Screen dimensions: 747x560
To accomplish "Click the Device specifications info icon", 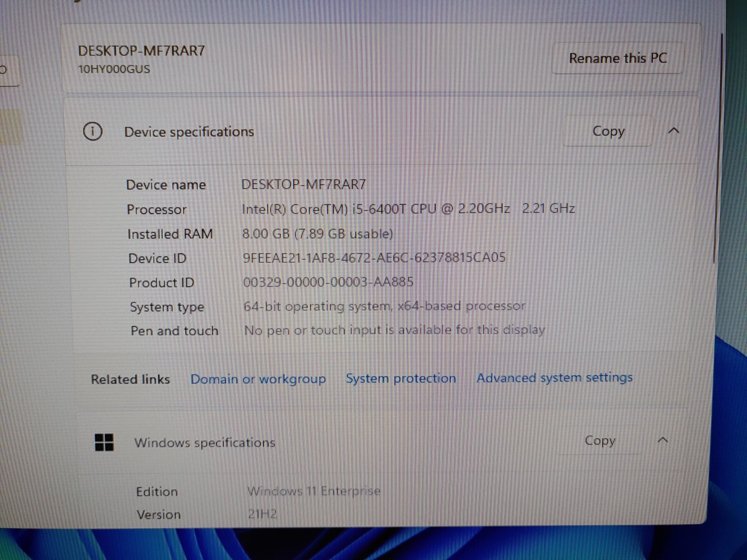I will (93, 132).
